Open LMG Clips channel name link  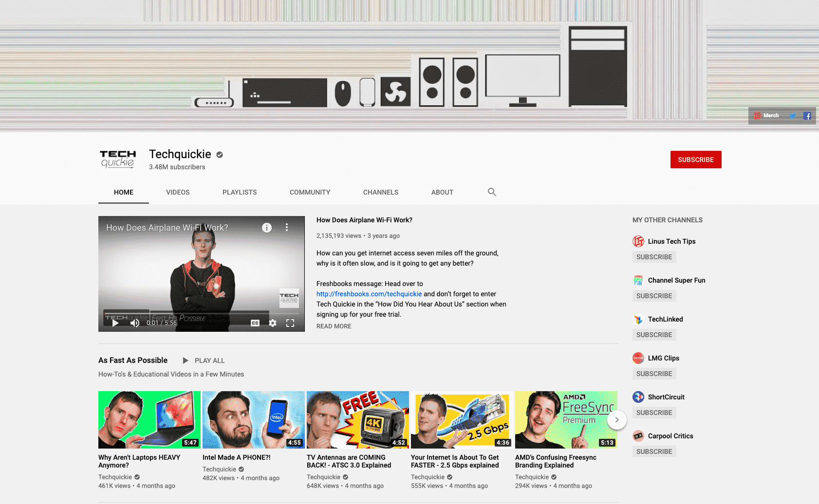(x=663, y=358)
